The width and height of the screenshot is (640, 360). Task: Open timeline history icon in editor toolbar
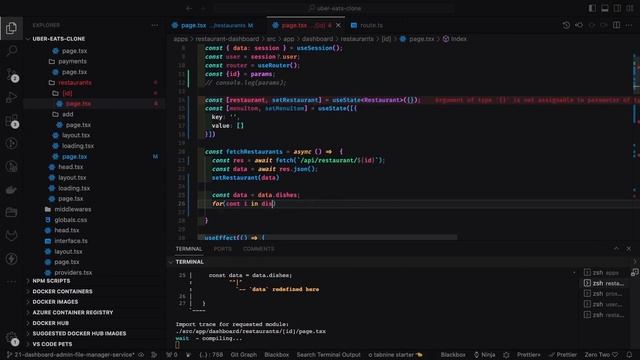566,25
